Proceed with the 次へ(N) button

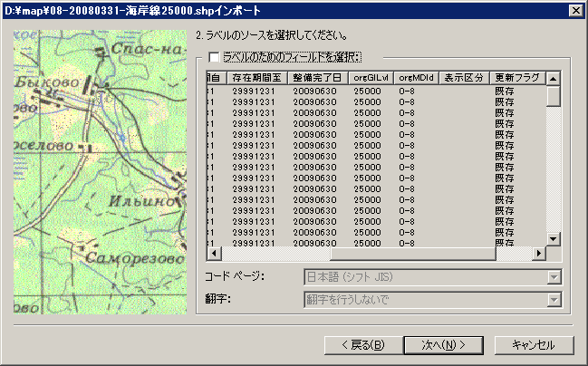pos(443,345)
